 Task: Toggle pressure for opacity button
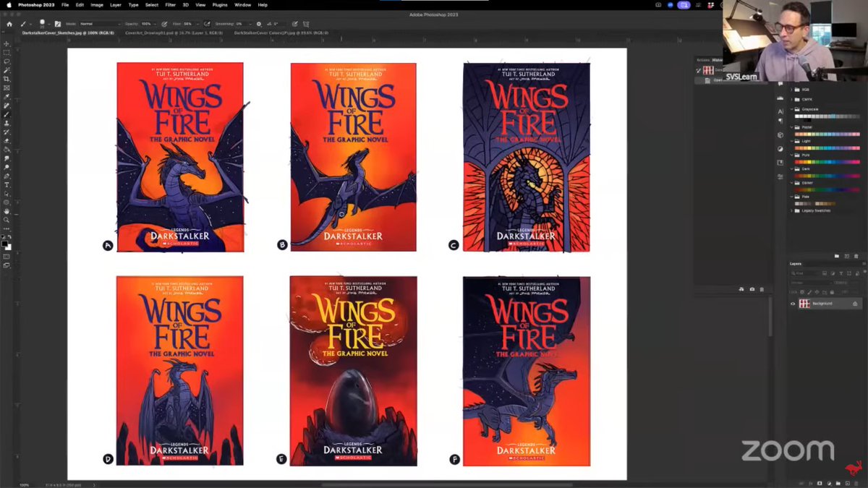[164, 24]
